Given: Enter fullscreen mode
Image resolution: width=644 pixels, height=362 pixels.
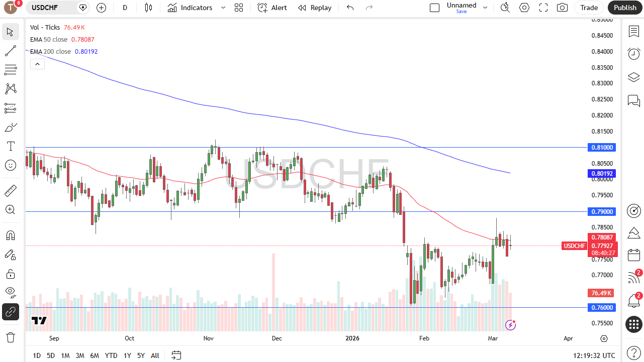Looking at the screenshot, I should (x=543, y=8).
